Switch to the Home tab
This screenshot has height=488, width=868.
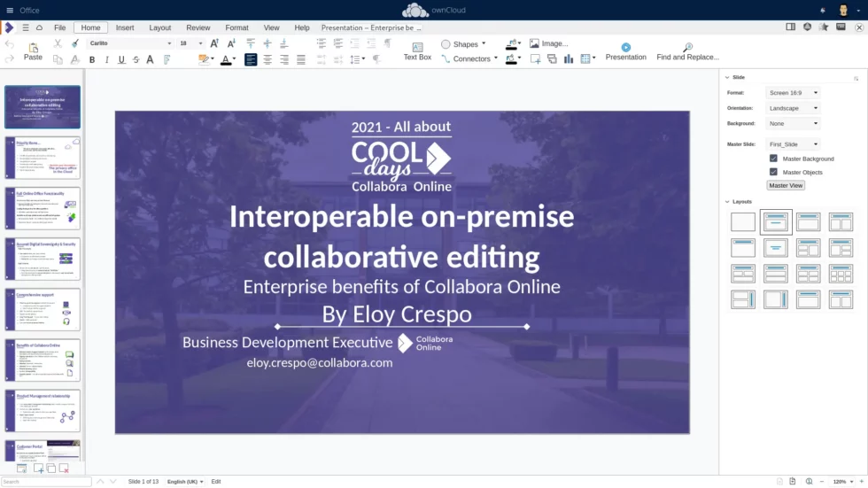(90, 27)
